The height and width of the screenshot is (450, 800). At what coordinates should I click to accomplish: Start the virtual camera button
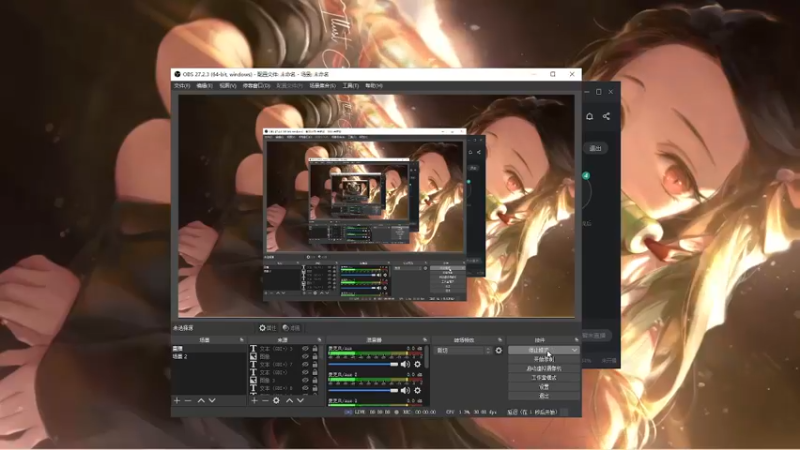pos(544,368)
